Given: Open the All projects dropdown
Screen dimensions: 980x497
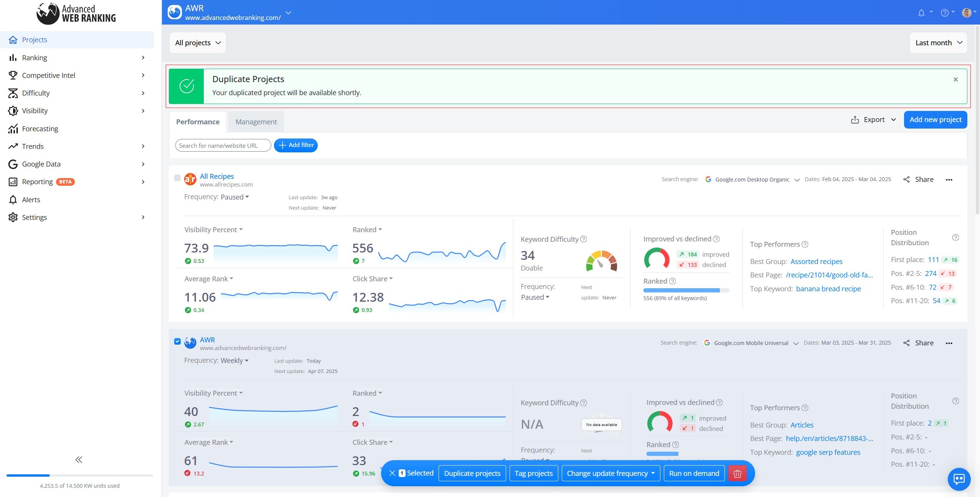Looking at the screenshot, I should coord(198,43).
